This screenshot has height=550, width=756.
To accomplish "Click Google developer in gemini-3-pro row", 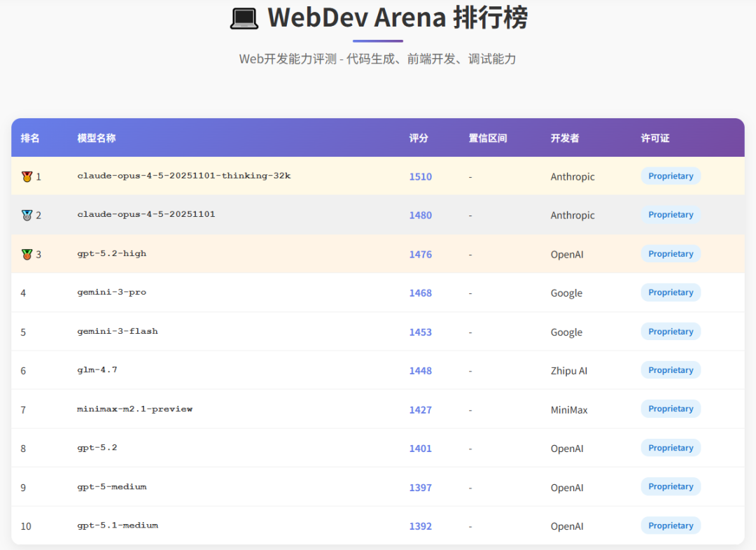I will [x=566, y=292].
